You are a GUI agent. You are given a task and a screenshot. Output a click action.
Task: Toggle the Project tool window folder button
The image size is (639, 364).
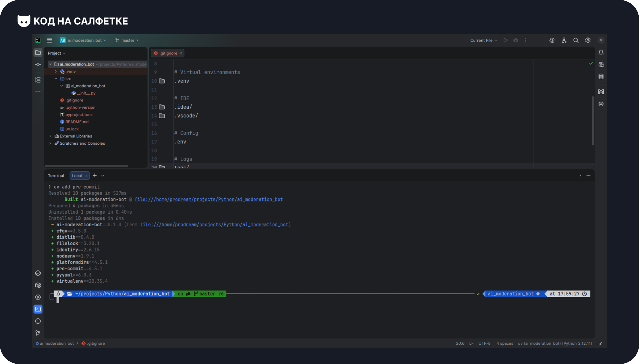pyautogui.click(x=38, y=53)
